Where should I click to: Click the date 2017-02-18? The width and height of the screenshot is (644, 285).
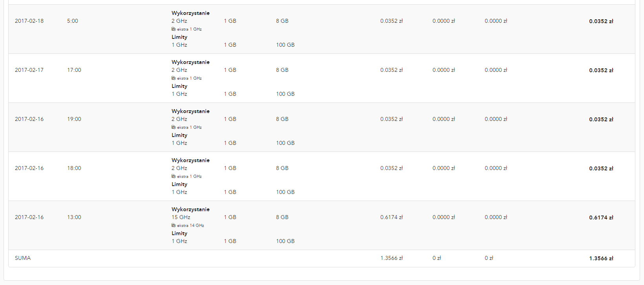[x=29, y=21]
